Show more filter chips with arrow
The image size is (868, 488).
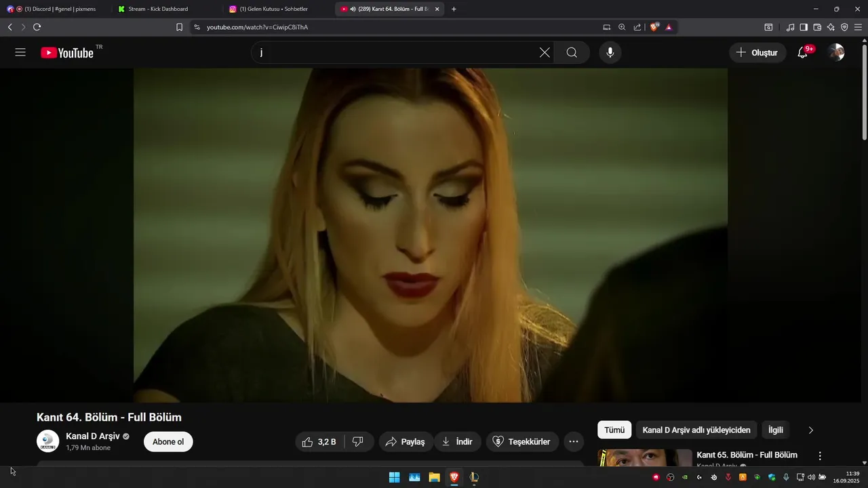(810, 430)
